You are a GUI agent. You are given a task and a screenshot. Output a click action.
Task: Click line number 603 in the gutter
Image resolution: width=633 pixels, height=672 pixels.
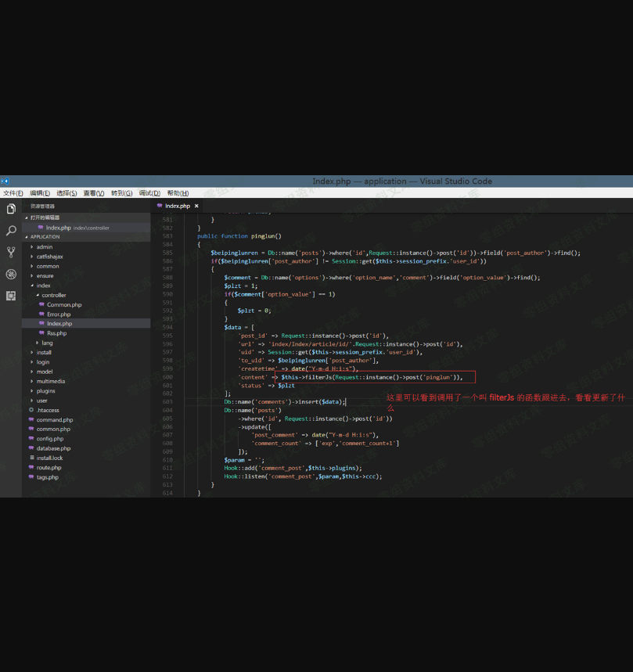point(167,401)
